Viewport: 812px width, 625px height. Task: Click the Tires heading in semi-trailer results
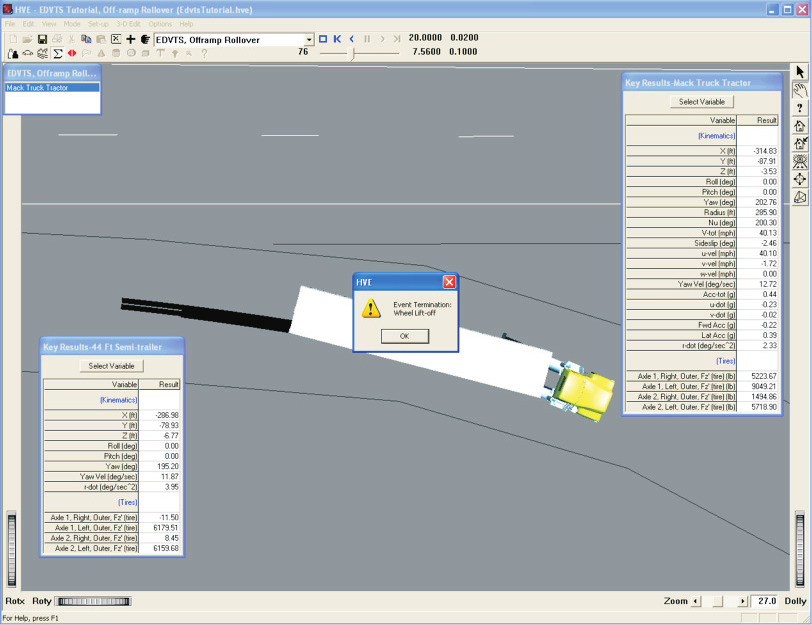coord(127,502)
